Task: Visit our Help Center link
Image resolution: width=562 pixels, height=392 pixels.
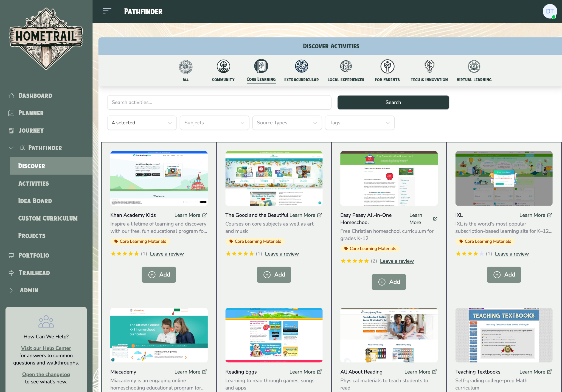Action: point(46,348)
